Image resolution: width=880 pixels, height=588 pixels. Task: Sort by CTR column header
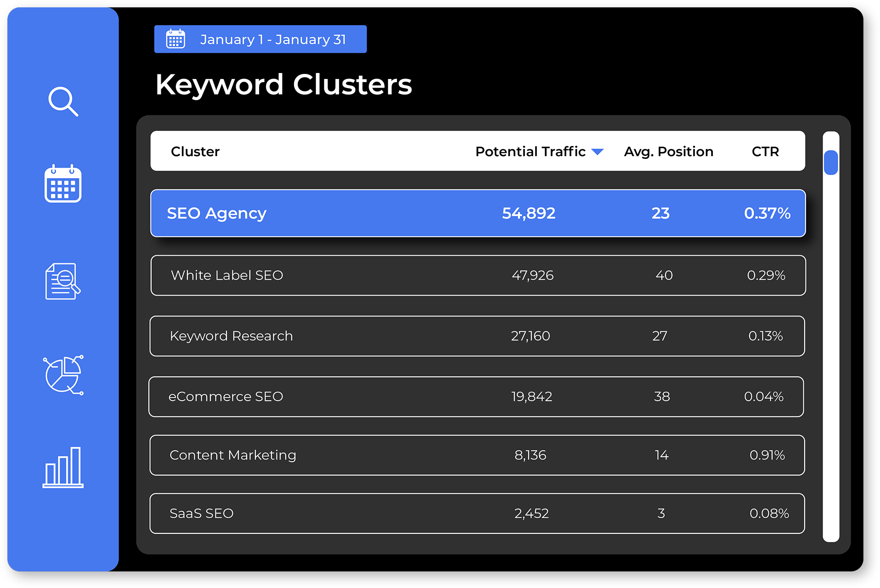765,151
